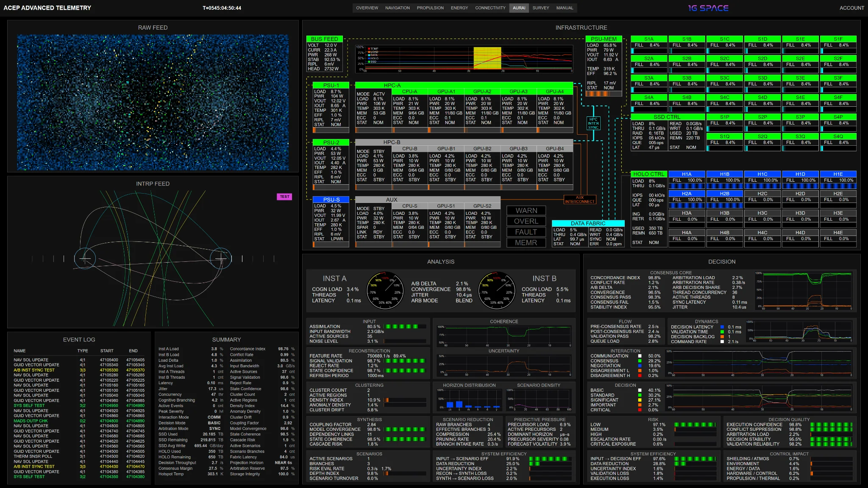The width and height of the screenshot is (868, 488).
Task: Click the 'PSU-1' module header
Action: click(331, 85)
